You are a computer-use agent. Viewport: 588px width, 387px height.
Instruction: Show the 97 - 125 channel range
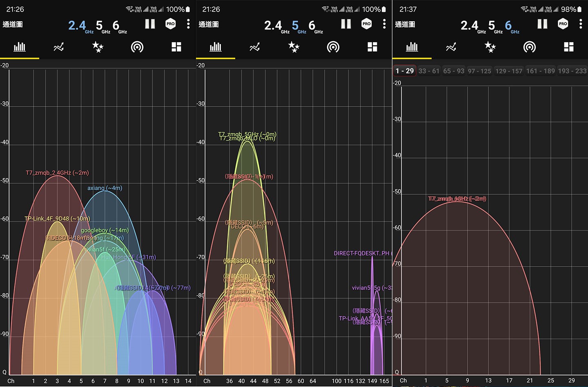pos(480,71)
